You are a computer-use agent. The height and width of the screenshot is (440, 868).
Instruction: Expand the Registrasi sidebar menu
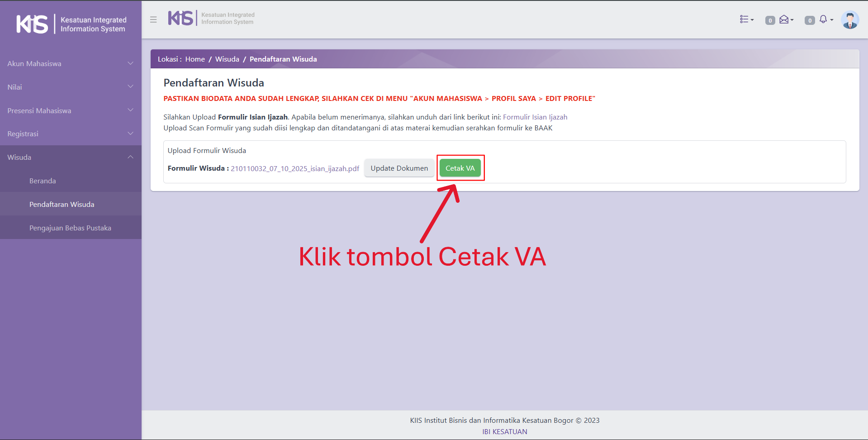[x=71, y=134]
